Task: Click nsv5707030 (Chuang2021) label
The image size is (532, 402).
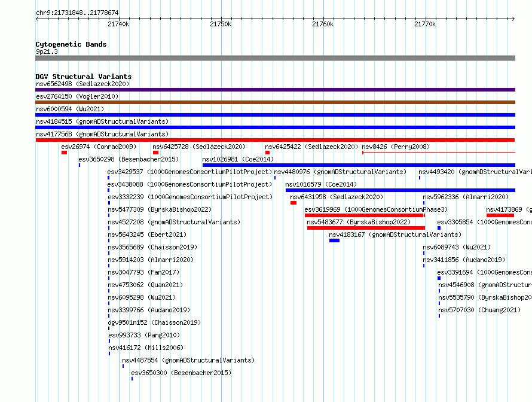Action: (479, 310)
